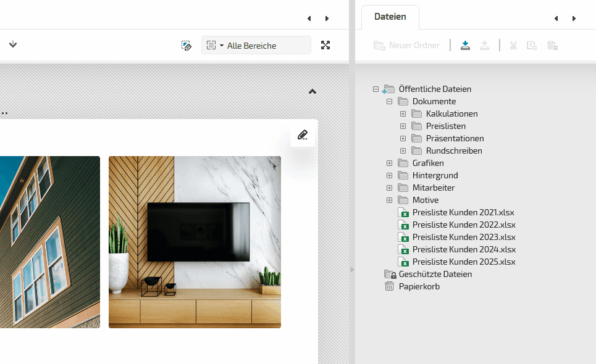This screenshot has height=364, width=596.
Task: Open the Alle Bereiche dropdown
Action: click(256, 45)
